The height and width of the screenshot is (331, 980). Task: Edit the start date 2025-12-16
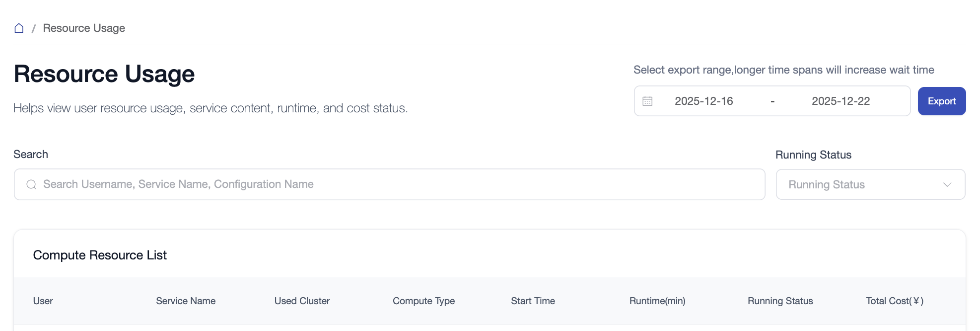(703, 101)
